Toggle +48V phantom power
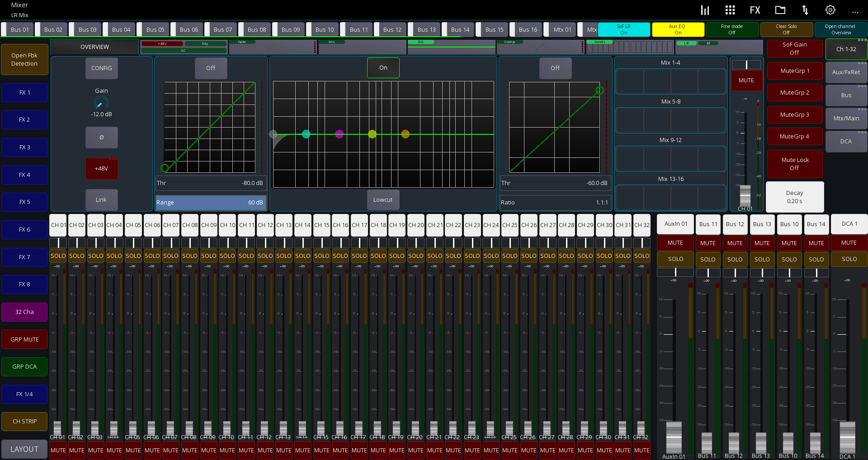 point(102,169)
